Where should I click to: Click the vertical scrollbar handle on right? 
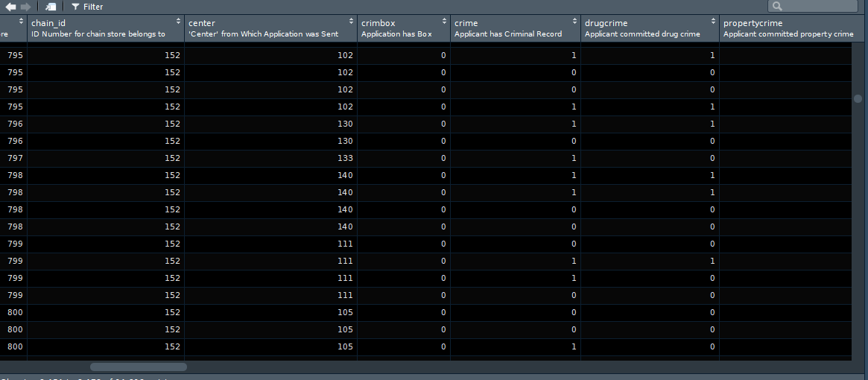[x=858, y=98]
